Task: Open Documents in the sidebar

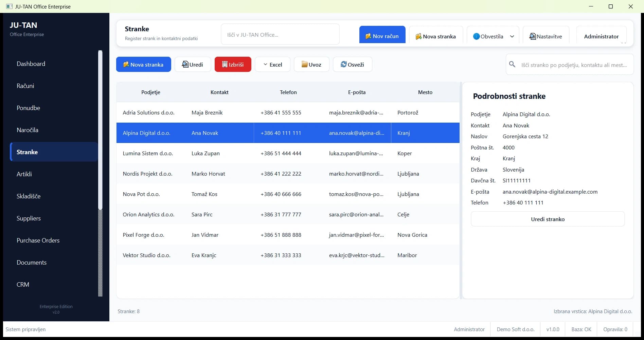Action: point(54,262)
